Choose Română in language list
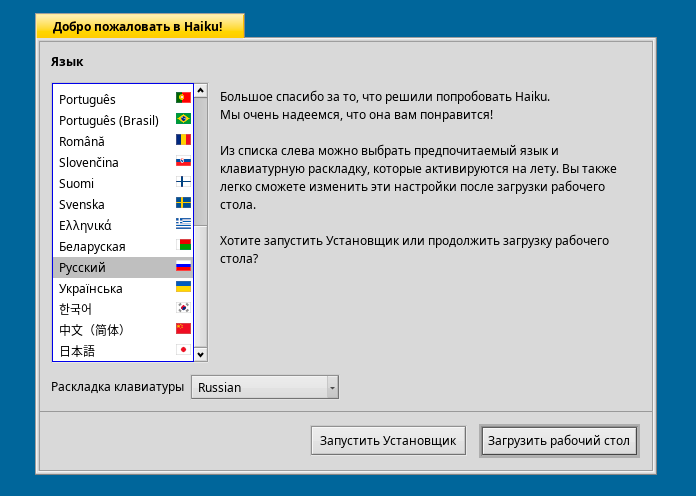 [x=123, y=141]
